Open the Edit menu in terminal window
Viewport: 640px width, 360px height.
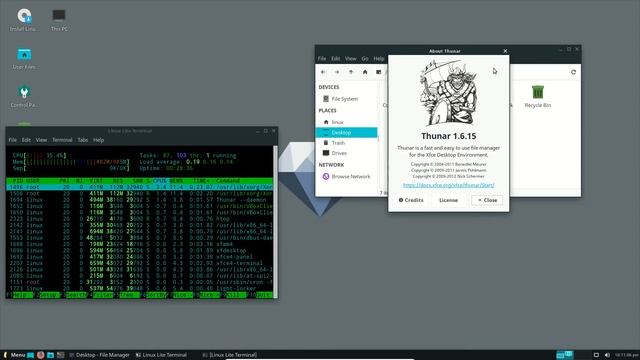tap(26, 140)
